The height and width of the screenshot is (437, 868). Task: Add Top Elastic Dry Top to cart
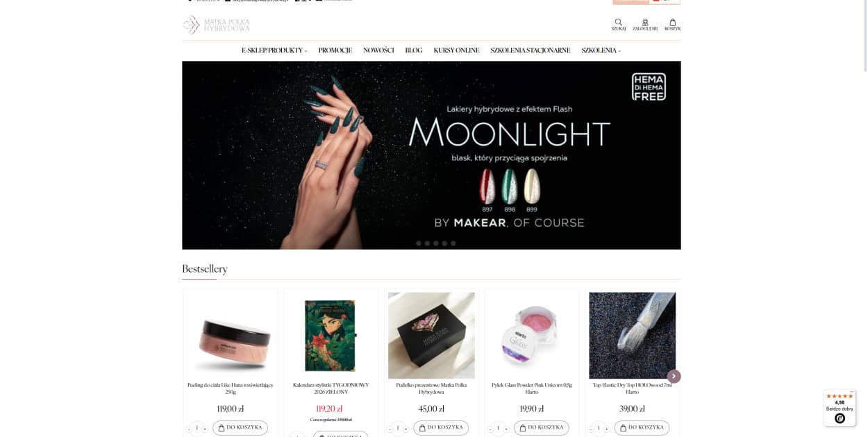tap(642, 428)
